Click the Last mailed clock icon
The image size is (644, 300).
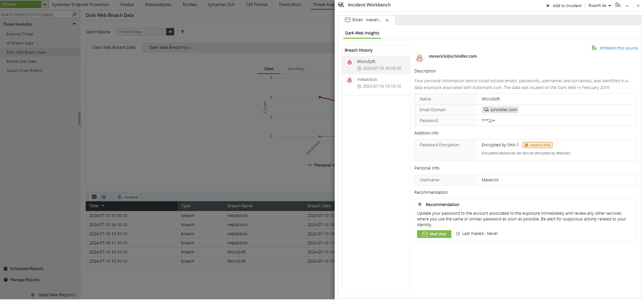[458, 234]
